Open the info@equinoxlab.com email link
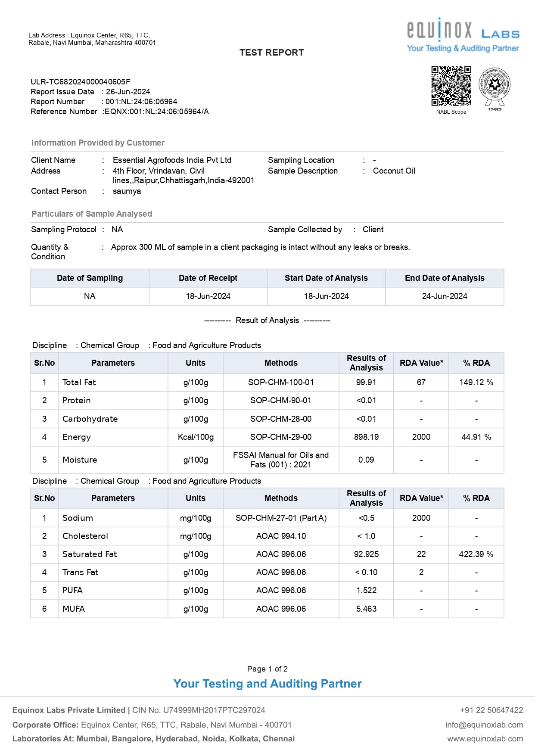535x756 pixels. click(484, 725)
